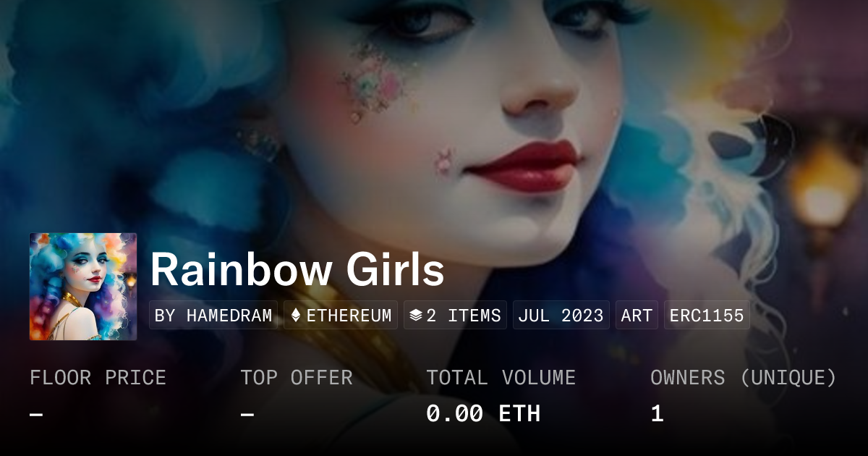The height and width of the screenshot is (456, 868).
Task: Click the ERC1155 token standard badge
Action: pyautogui.click(x=707, y=316)
